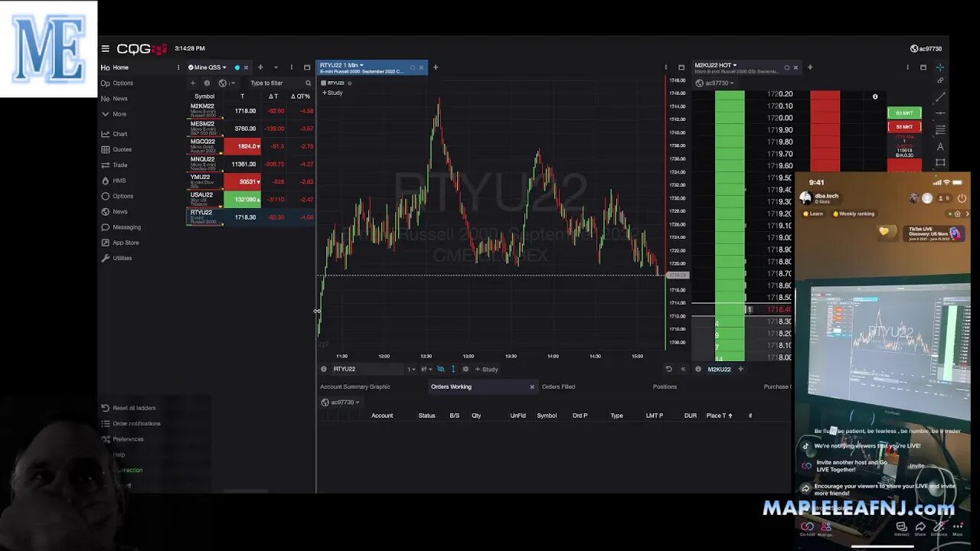
Task: Expand the More item in sidebar
Action: tap(113, 114)
